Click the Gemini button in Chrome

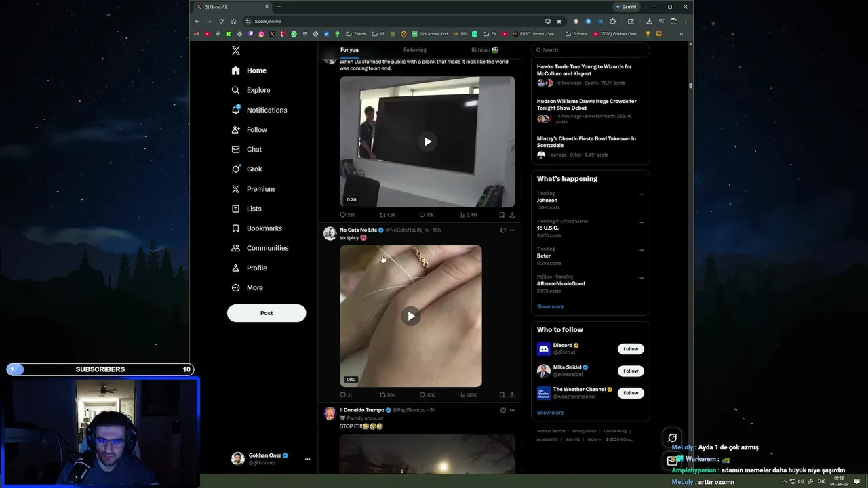(626, 7)
